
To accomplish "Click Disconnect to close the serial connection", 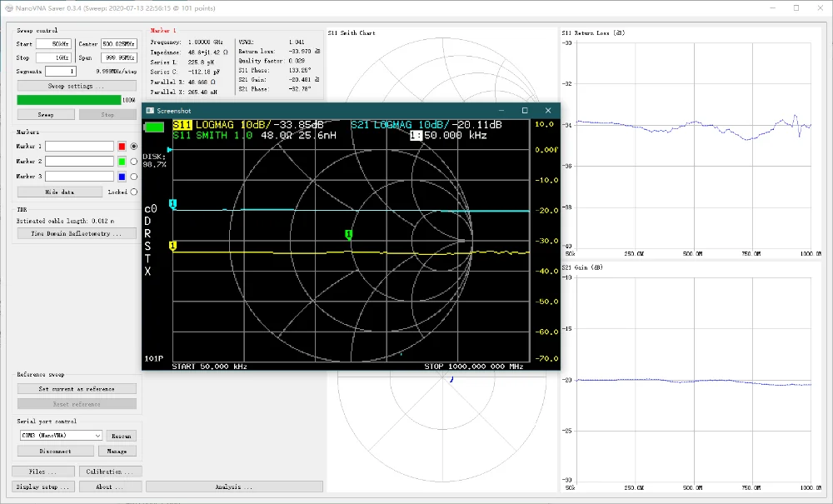I will 55,451.
